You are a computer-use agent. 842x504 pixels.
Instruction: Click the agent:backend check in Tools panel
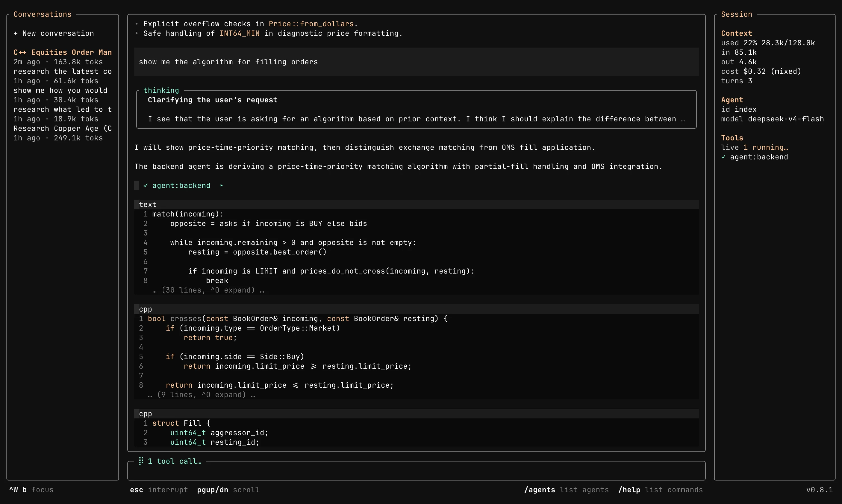723,157
